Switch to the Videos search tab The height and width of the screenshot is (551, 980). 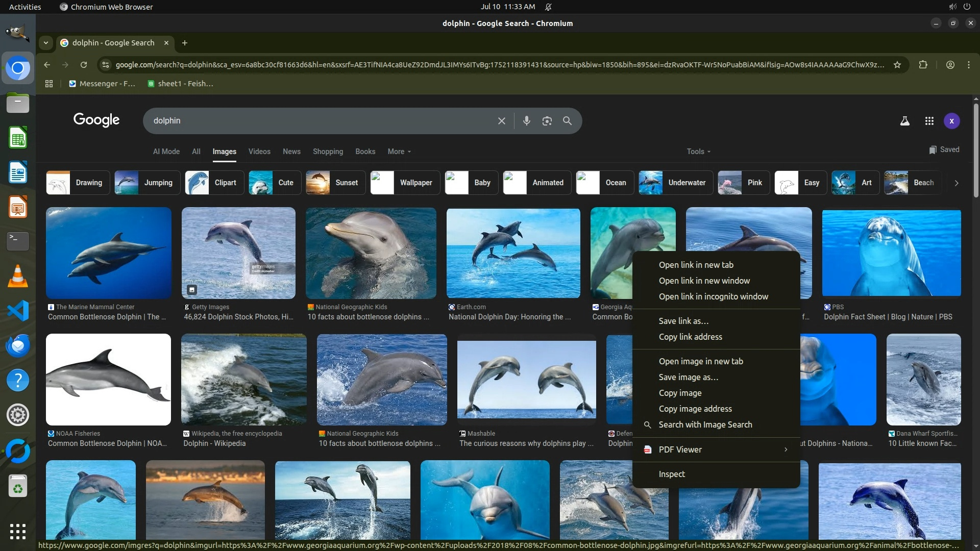(259, 152)
